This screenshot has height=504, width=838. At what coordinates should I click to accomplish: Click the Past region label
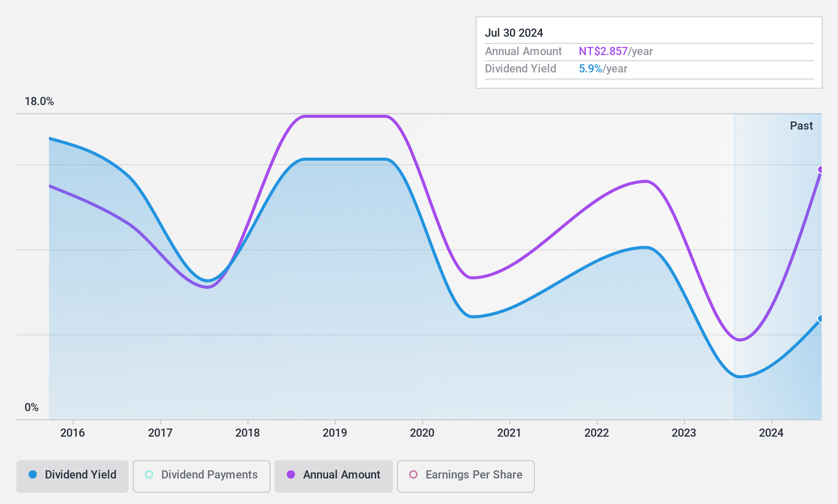pyautogui.click(x=801, y=126)
